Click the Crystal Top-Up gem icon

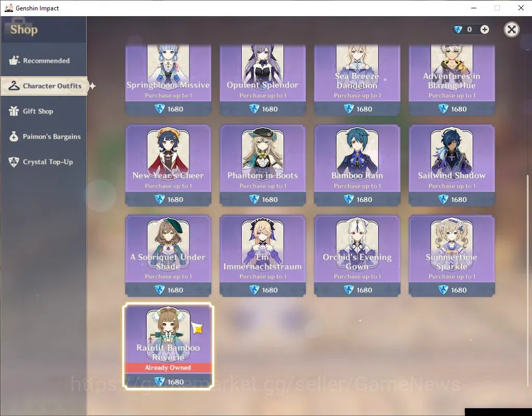coord(14,162)
